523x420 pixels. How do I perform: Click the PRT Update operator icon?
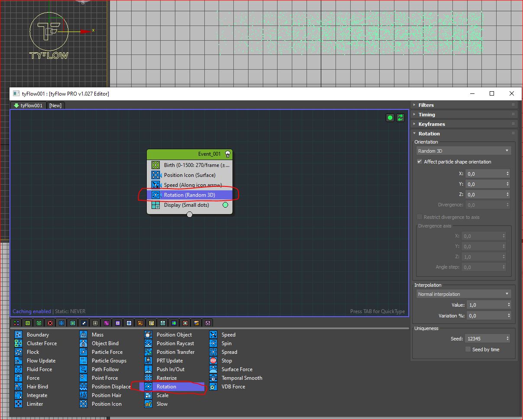coord(149,361)
